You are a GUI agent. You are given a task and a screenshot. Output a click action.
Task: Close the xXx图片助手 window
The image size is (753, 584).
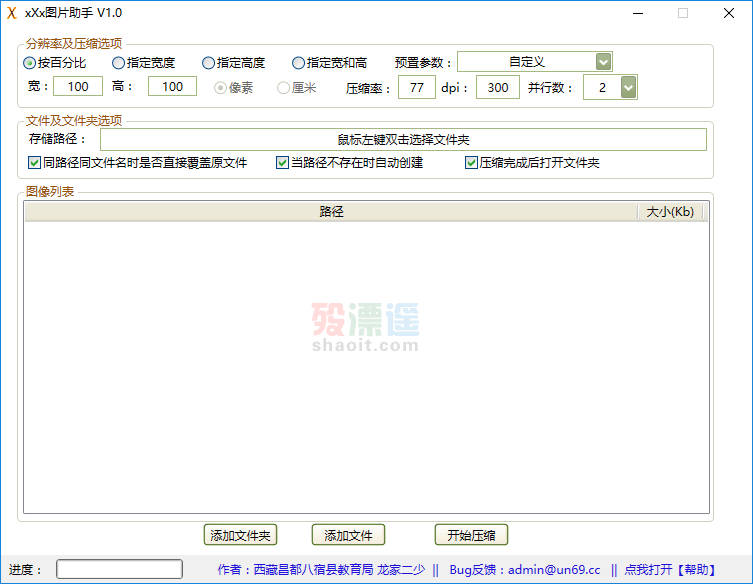(x=729, y=13)
